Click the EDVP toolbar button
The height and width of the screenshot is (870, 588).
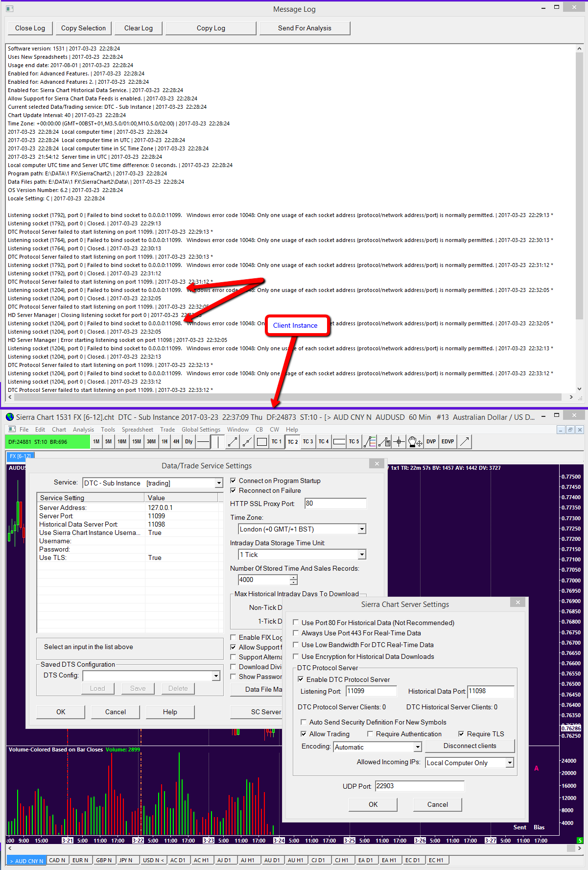[448, 441]
